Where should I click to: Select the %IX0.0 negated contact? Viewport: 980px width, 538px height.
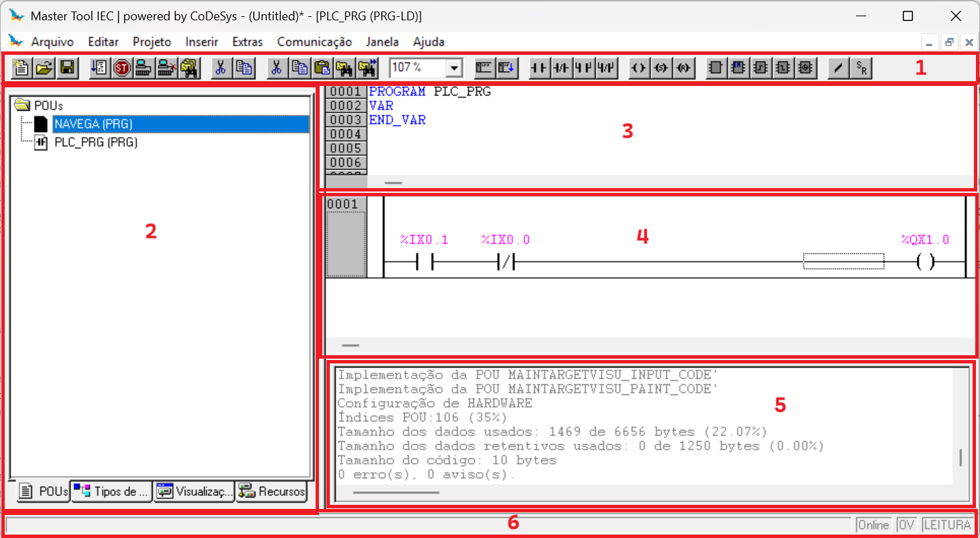(x=506, y=262)
